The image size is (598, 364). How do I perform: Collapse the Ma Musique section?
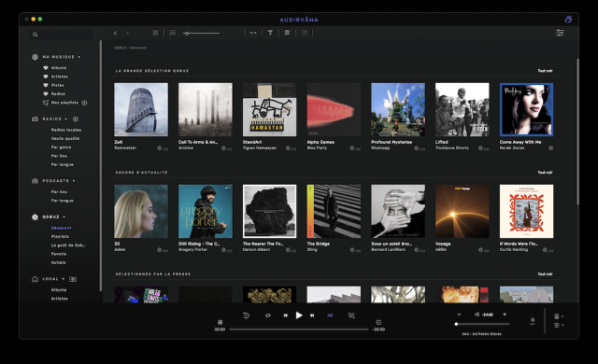pos(79,57)
